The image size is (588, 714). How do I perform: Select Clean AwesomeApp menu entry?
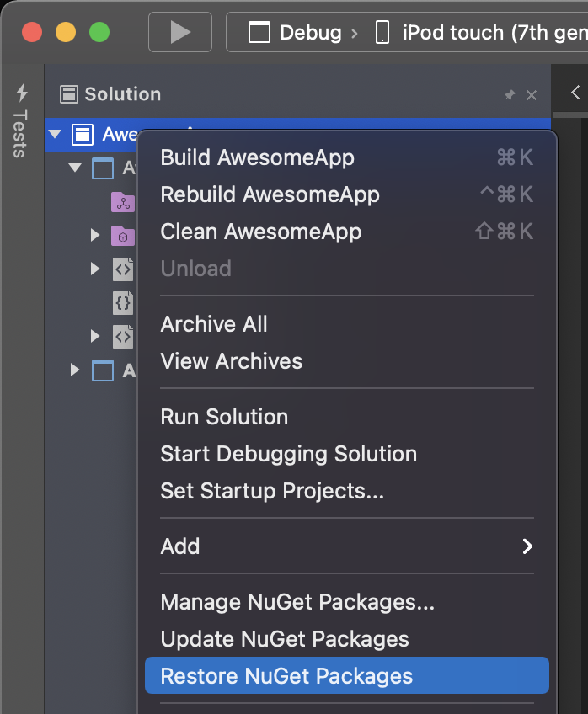pos(346,232)
